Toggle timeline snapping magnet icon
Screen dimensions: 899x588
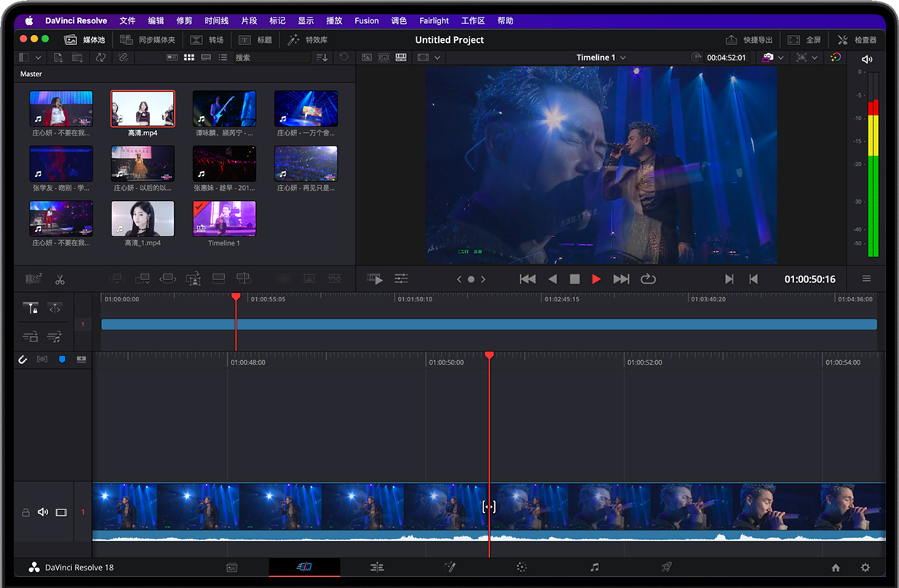23,359
